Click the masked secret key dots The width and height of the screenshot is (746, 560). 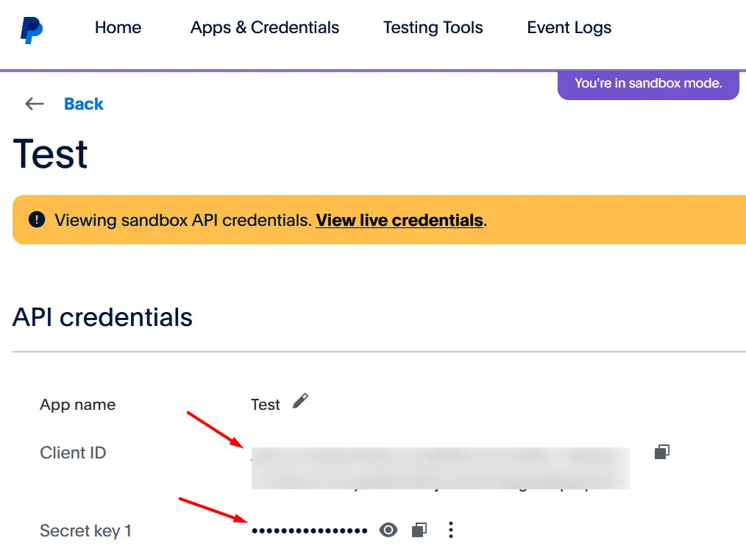coord(309,531)
